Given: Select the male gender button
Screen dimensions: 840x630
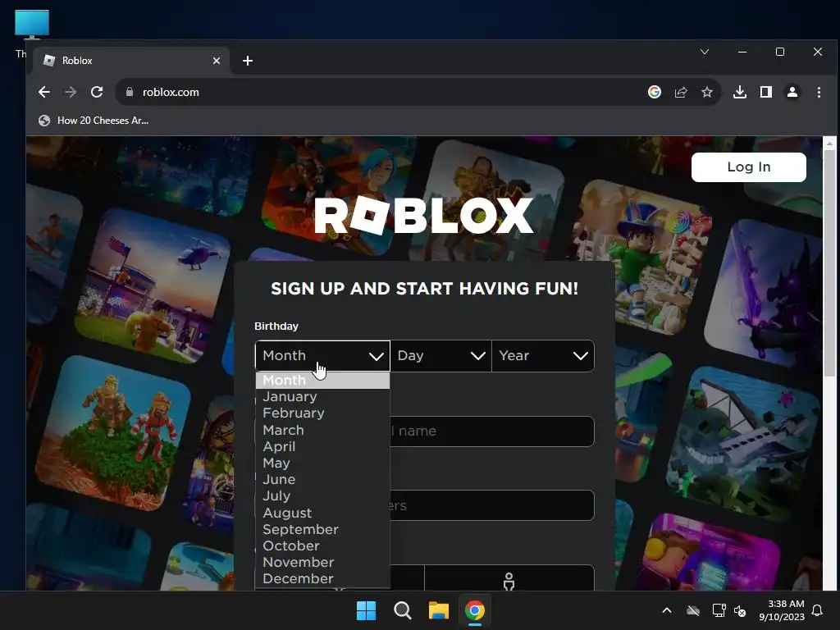Looking at the screenshot, I should 509,578.
